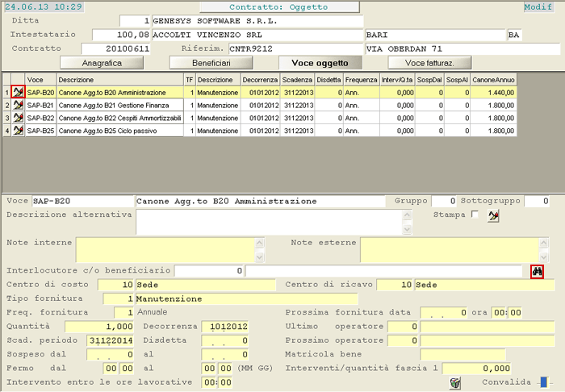Open edit icon on row SAP-B20
565x392 pixels.
pos(18,92)
